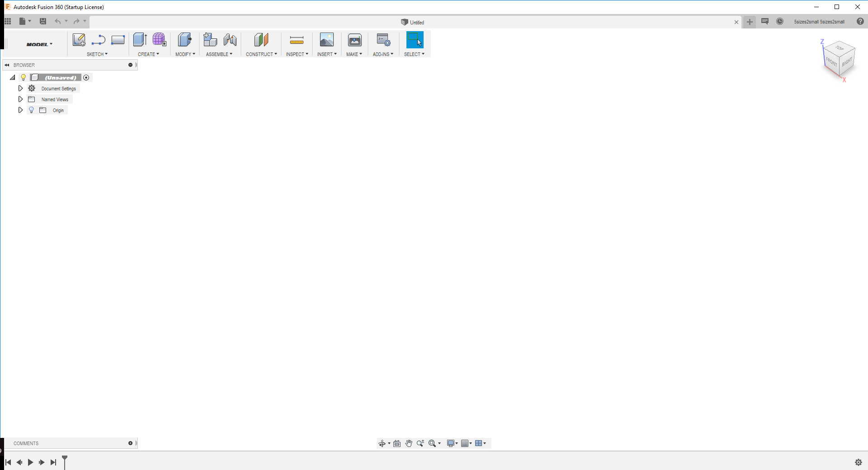
Task: Select the Untitled document tab
Action: pos(413,22)
